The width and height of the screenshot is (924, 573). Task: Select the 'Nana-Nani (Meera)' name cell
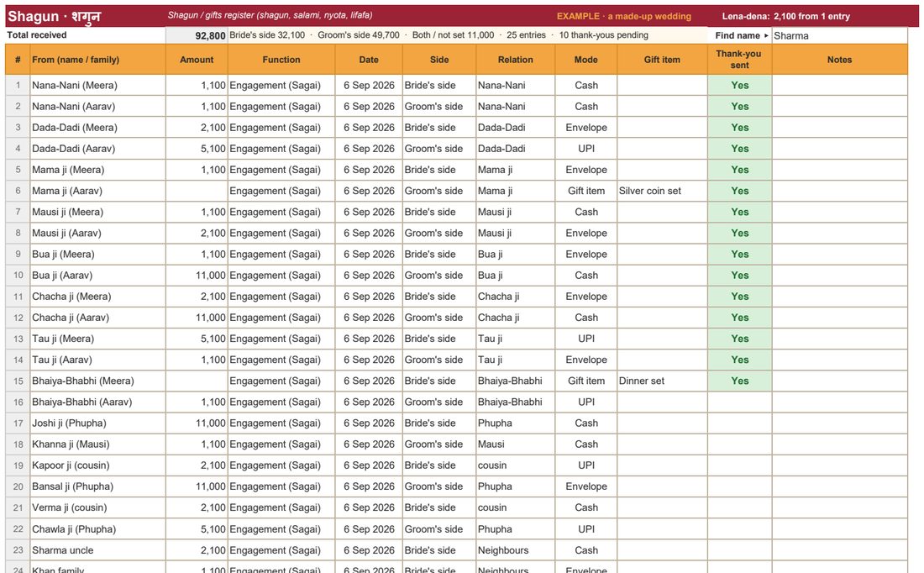(97, 86)
